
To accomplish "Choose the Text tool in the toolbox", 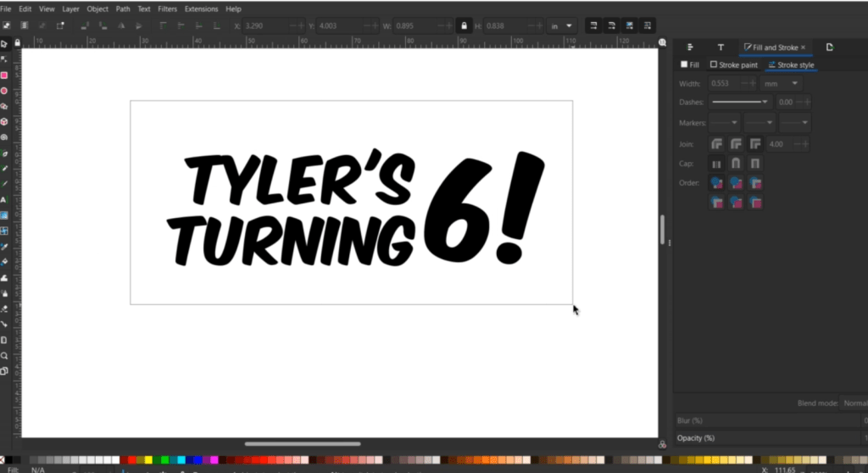I will click(x=4, y=199).
